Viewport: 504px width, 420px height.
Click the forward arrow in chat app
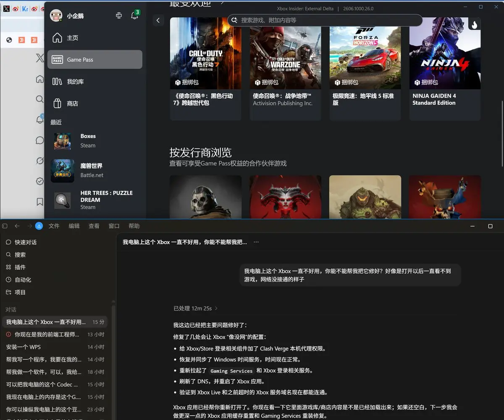[x=29, y=226]
